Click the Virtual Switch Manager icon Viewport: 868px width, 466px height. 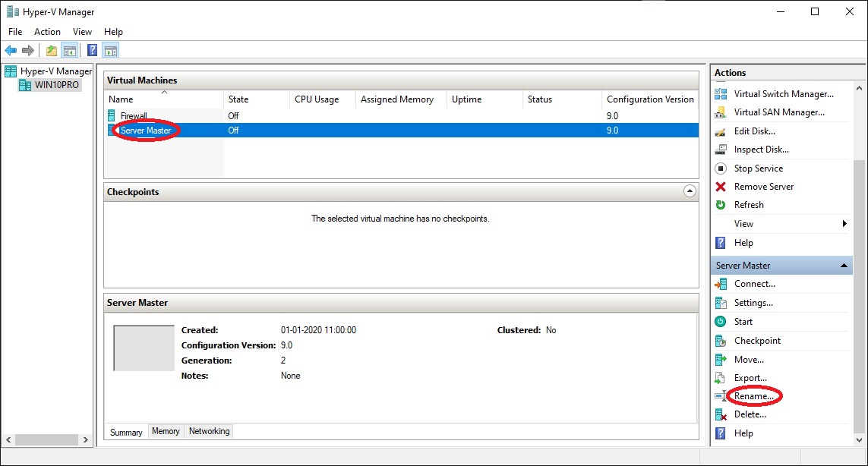click(x=721, y=94)
